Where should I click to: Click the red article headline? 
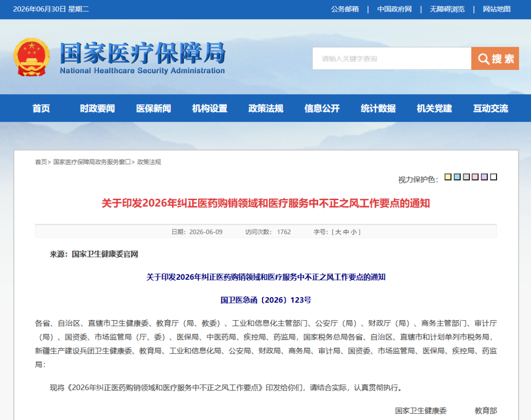tap(266, 203)
